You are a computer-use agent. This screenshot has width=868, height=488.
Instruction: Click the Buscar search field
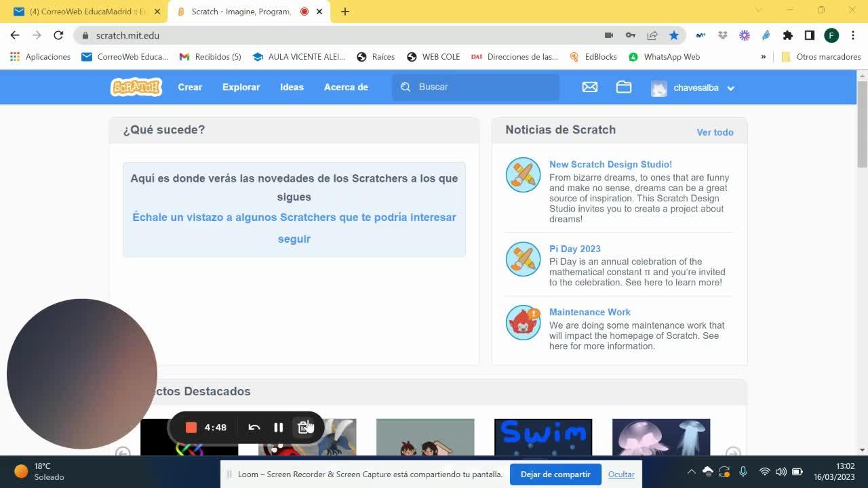tap(476, 87)
